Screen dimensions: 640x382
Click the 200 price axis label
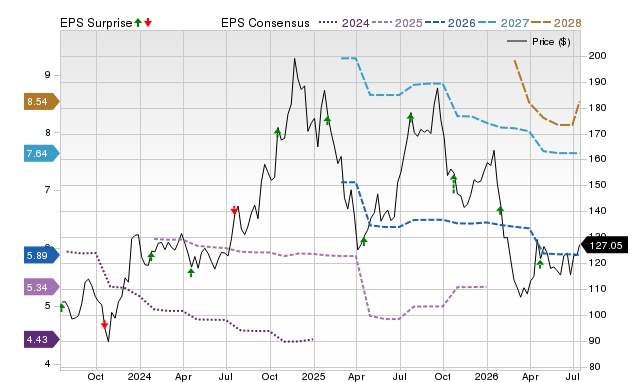pyautogui.click(x=597, y=56)
